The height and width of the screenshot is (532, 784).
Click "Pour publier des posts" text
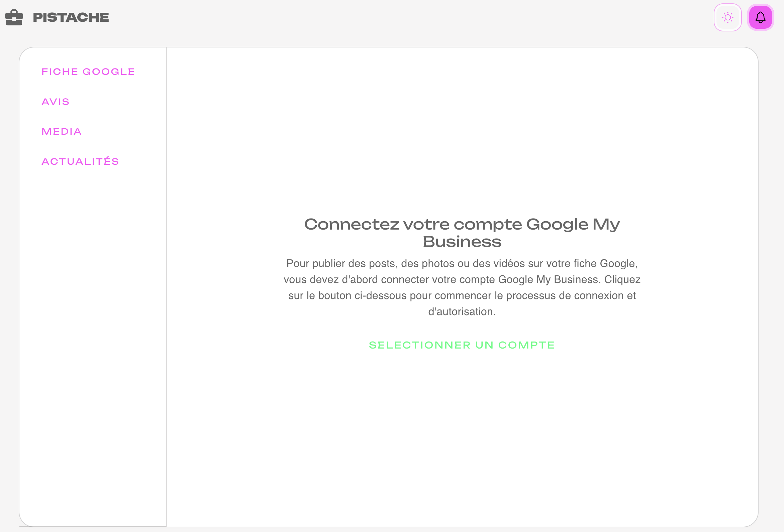click(x=342, y=264)
